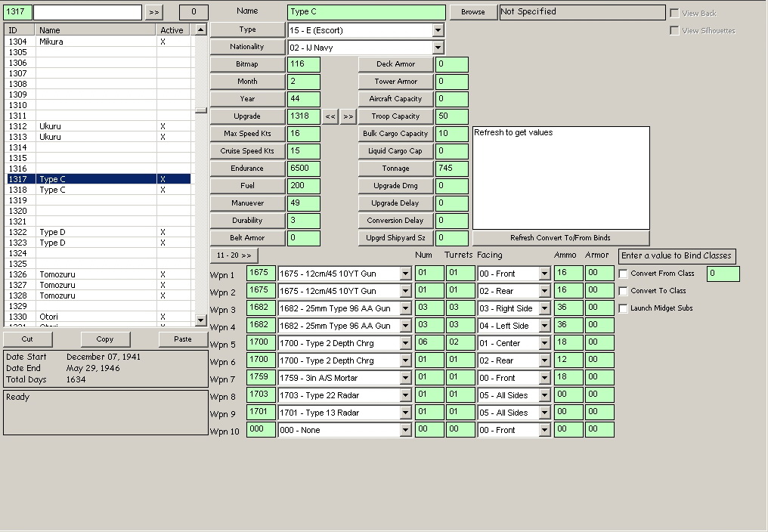Click the Year value field 44

[304, 99]
